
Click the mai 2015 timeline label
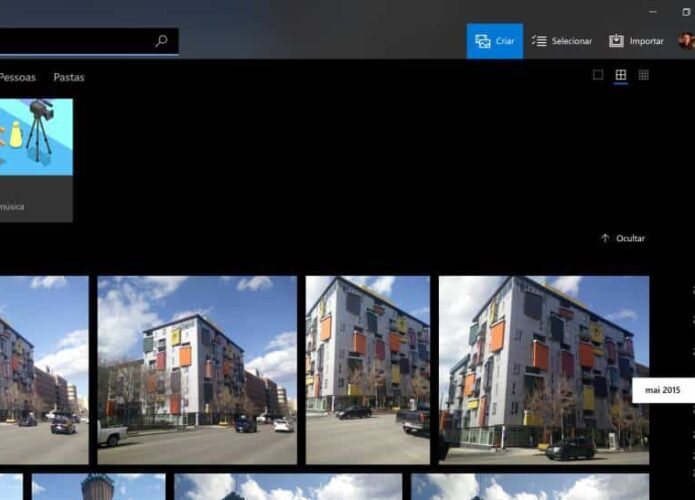click(663, 390)
